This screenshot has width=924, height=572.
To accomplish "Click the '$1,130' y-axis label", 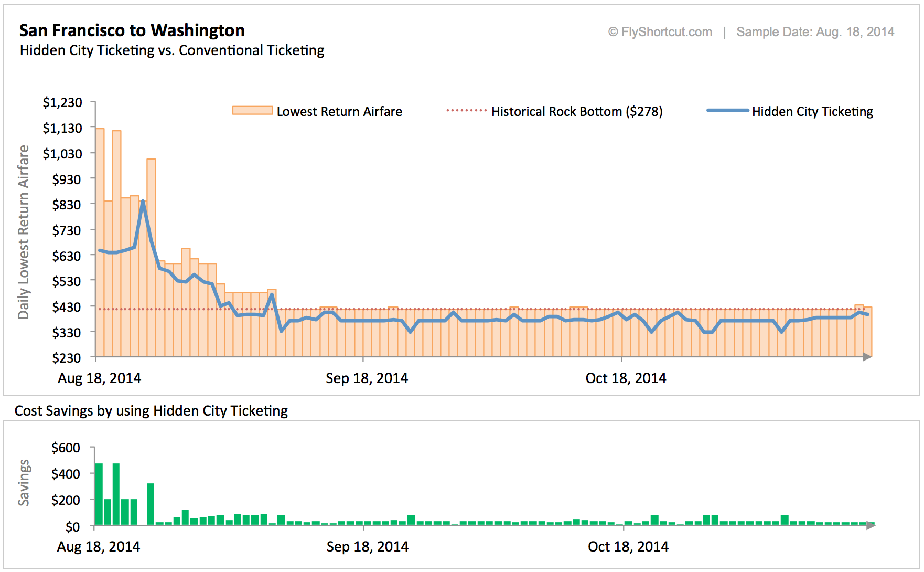I will (62, 128).
